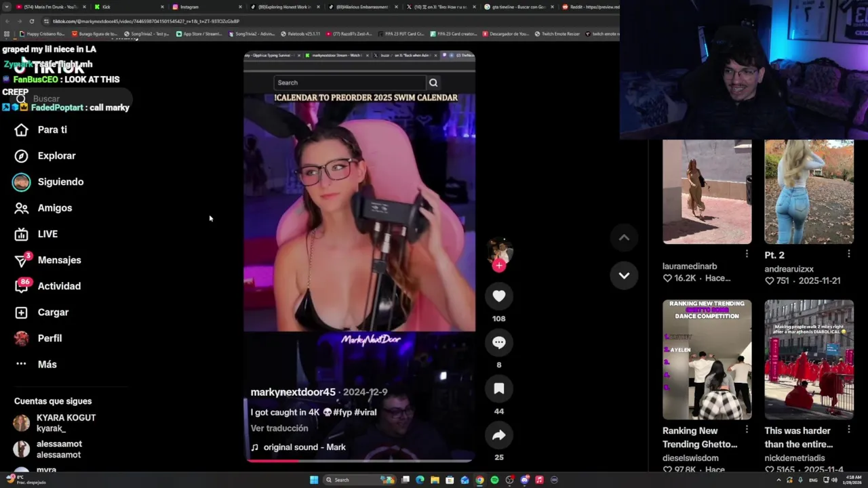The height and width of the screenshot is (488, 868).
Task: Open the Amigos page
Action: 43,208
